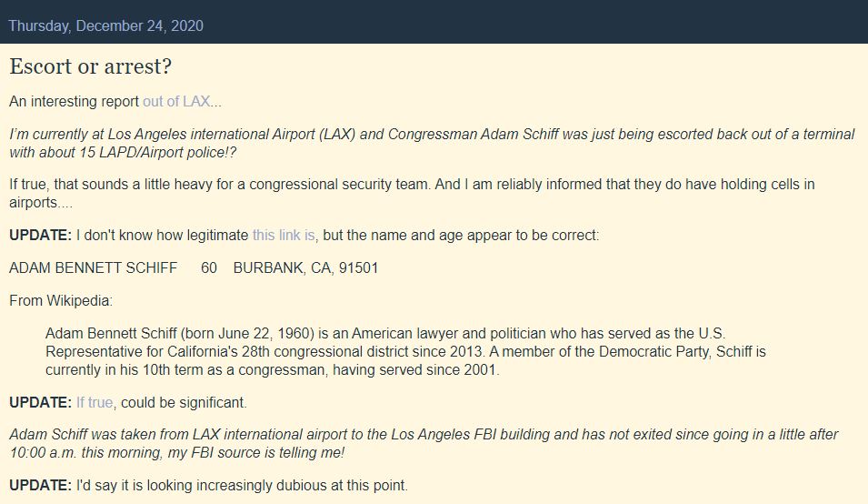Click the "ADAM BENNETT SCHIFF" name in record line
Image resolution: width=868 pixels, height=504 pixels.
click(x=93, y=267)
